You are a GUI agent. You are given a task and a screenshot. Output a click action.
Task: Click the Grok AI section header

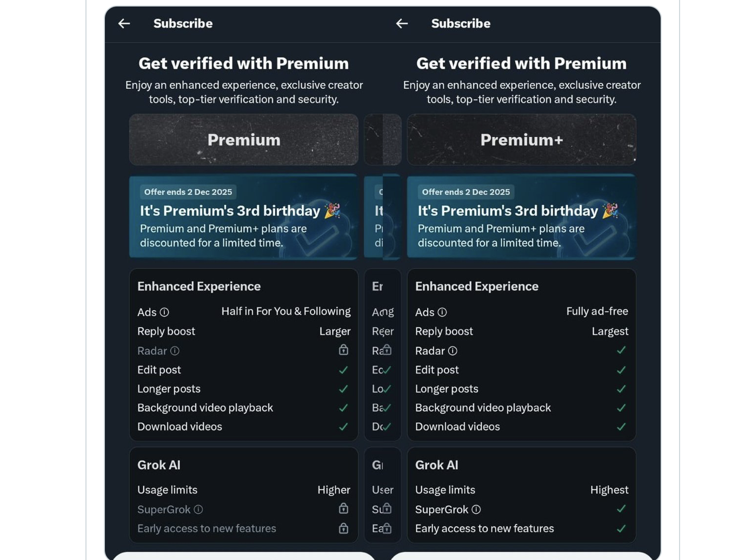pyautogui.click(x=158, y=465)
